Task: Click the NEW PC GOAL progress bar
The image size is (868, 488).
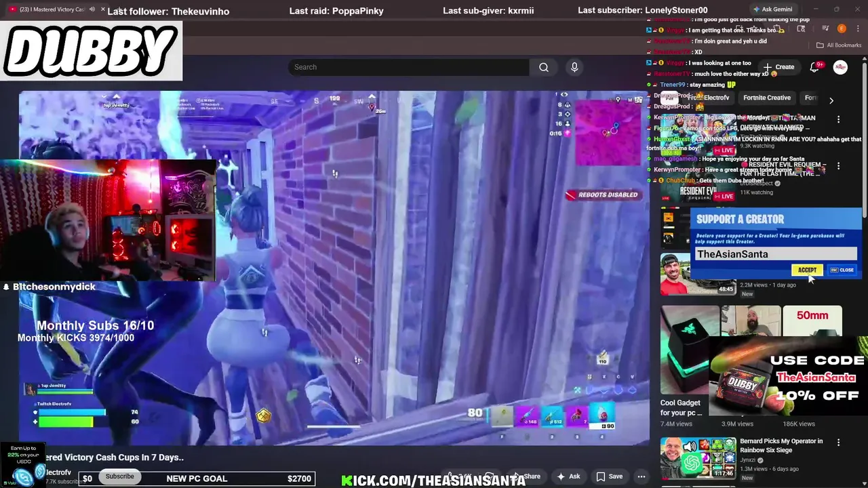Action: (x=197, y=479)
